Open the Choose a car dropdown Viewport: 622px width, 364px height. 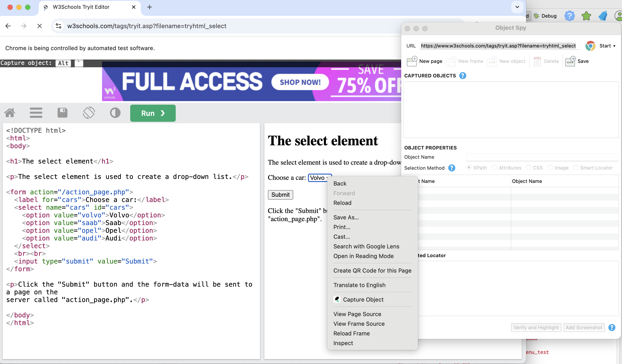pyautogui.click(x=318, y=178)
